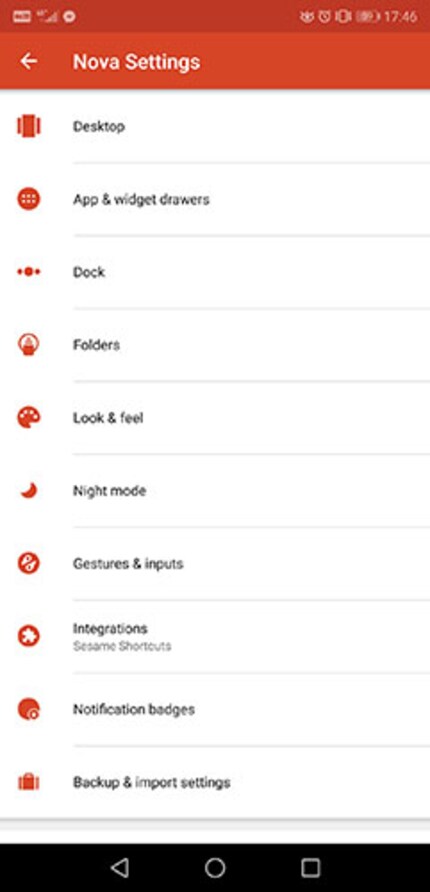430x892 pixels.
Task: Tap the back arrow in Nova Settings
Action: click(x=28, y=61)
